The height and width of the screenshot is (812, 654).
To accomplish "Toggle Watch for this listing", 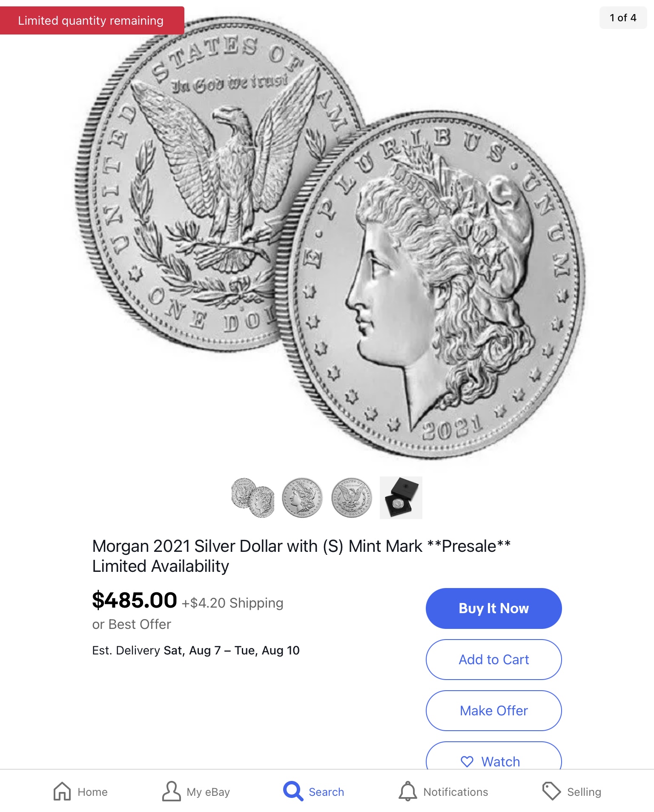I will pos(493,756).
